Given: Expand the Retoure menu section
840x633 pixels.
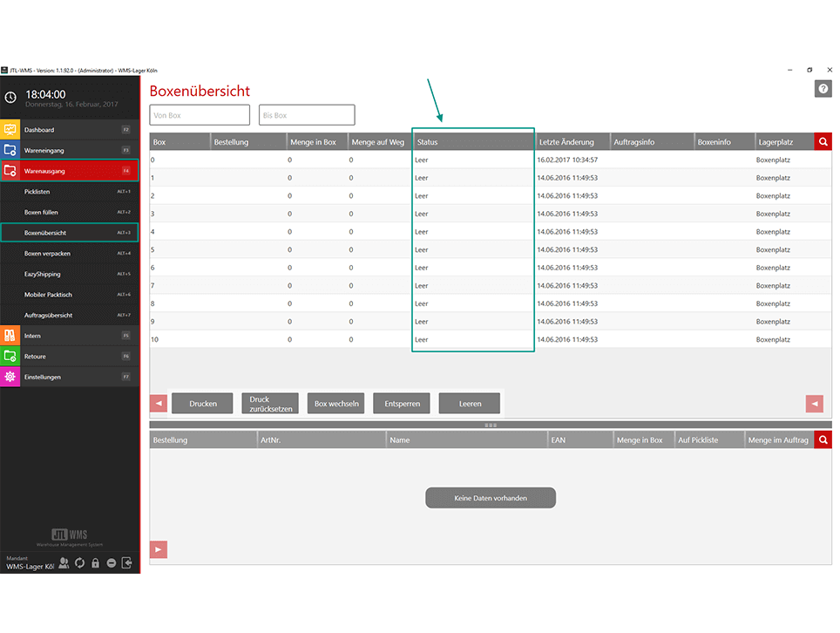Looking at the screenshot, I should [x=70, y=357].
